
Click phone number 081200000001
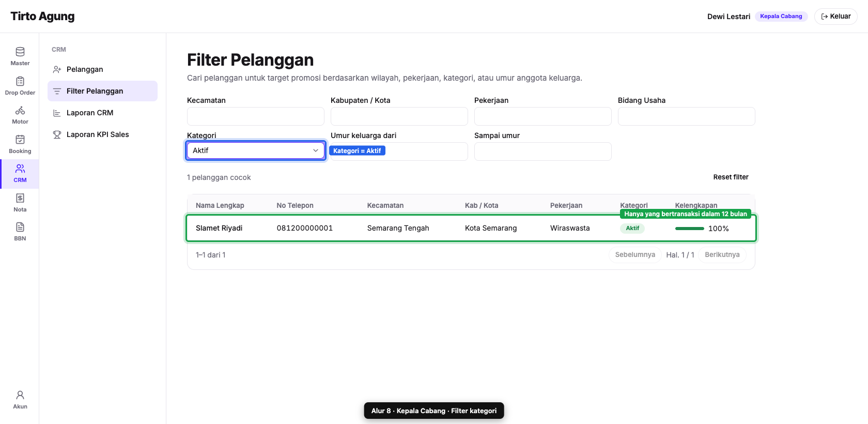tap(305, 228)
